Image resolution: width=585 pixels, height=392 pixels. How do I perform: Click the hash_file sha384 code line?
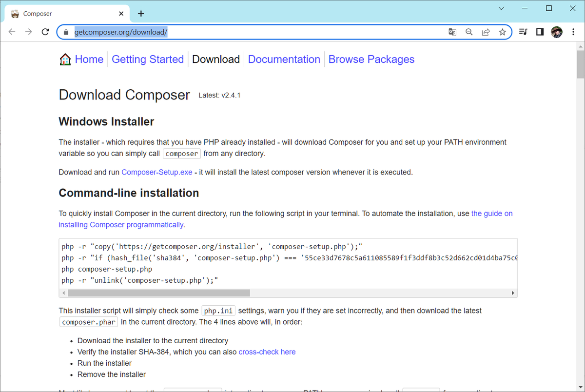pyautogui.click(x=289, y=257)
